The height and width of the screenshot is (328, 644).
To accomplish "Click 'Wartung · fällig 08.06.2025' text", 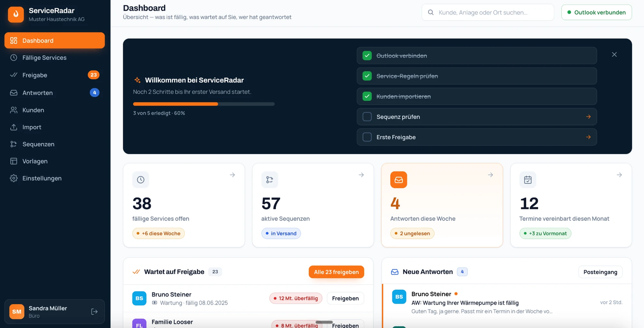I will (194, 303).
